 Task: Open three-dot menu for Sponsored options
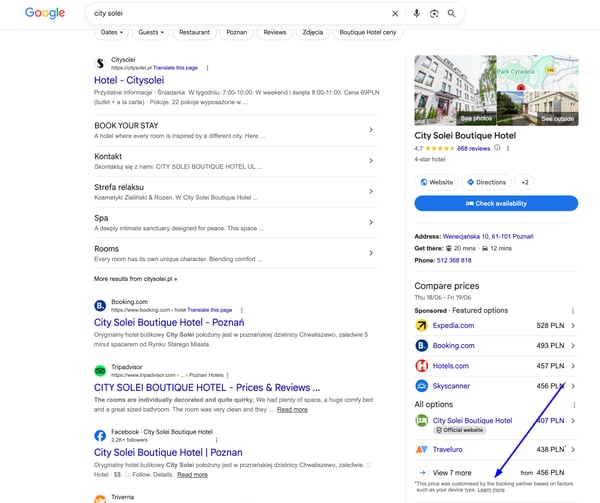click(x=573, y=311)
